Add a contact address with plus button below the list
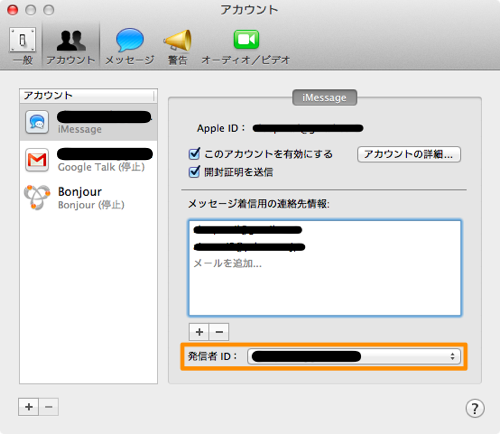Image resolution: width=500 pixels, height=434 pixels. click(199, 332)
